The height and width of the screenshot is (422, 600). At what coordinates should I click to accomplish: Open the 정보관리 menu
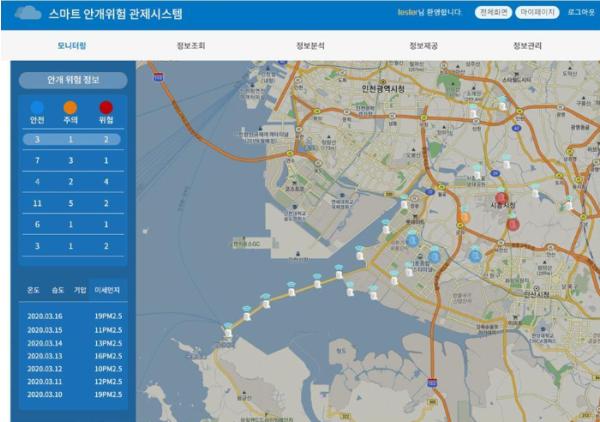point(527,46)
